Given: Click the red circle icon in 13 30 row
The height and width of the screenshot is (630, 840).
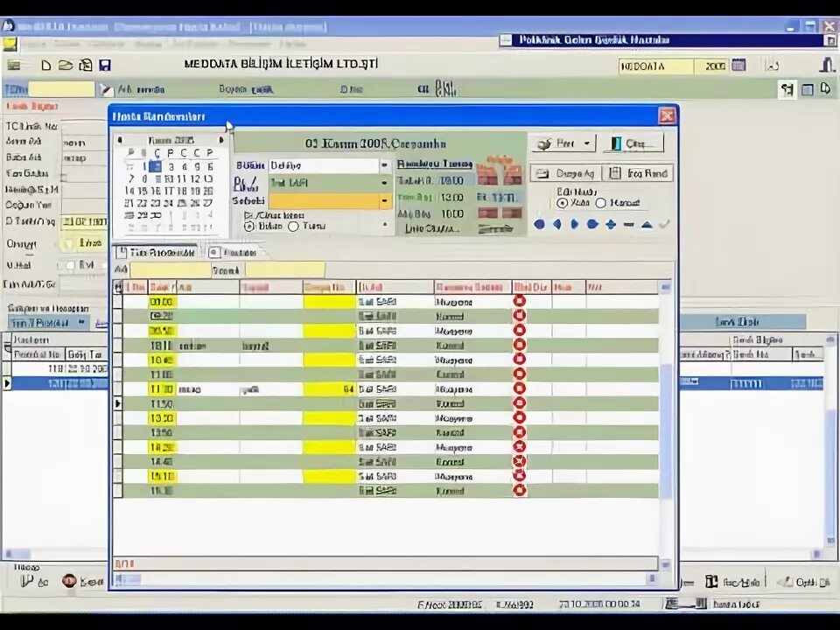Looking at the screenshot, I should (519, 417).
